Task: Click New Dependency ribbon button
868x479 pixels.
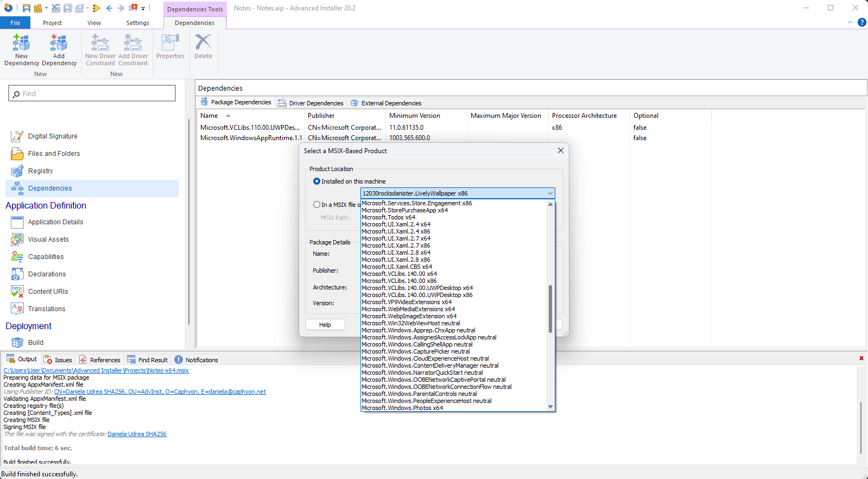Action: pos(22,50)
